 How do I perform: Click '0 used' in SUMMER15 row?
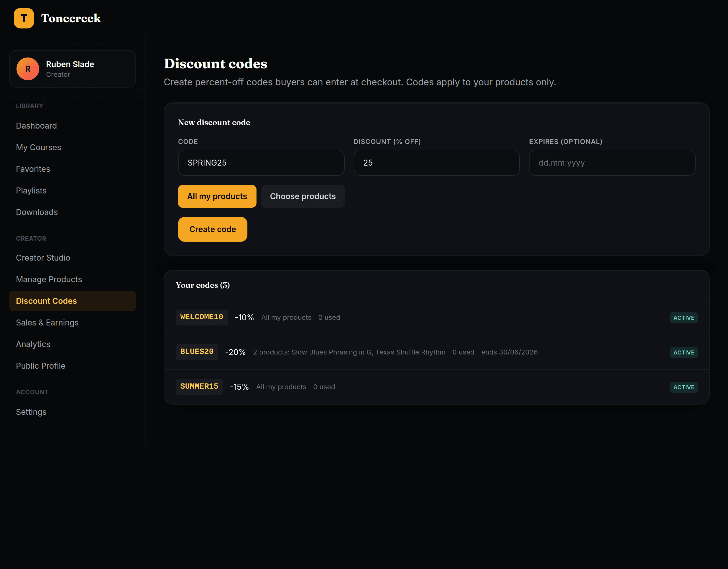(324, 387)
